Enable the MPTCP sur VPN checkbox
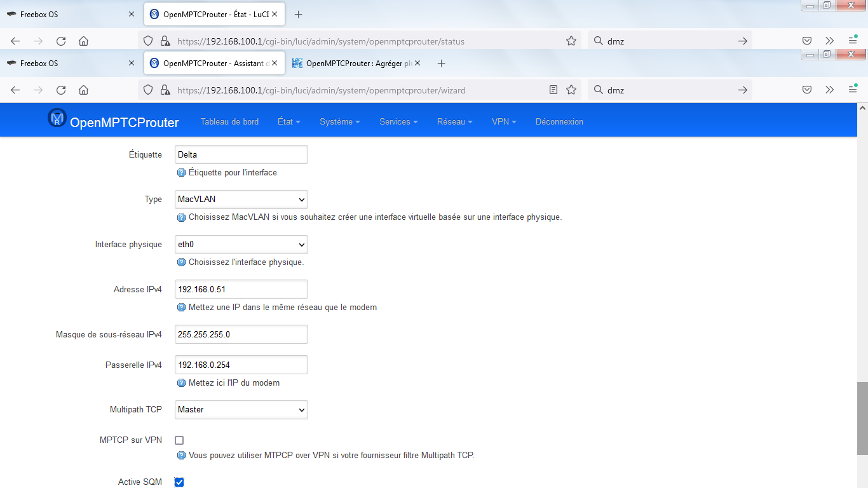This screenshot has height=488, width=868. [x=179, y=440]
